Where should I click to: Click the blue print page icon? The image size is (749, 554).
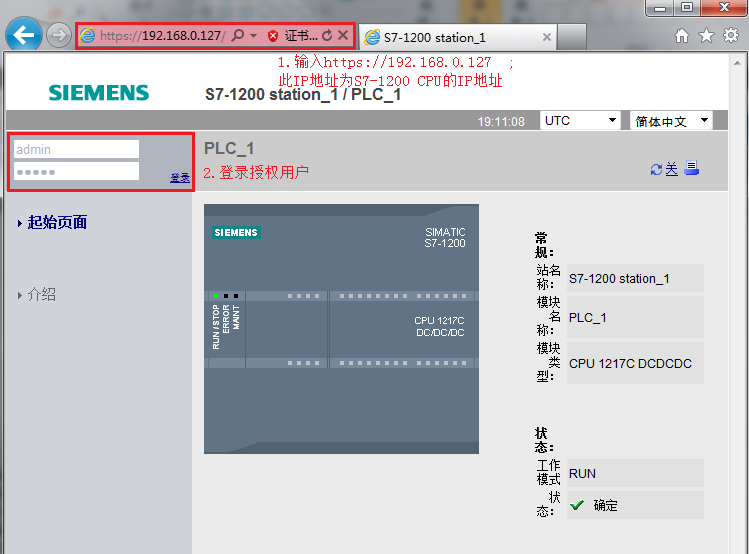692,168
